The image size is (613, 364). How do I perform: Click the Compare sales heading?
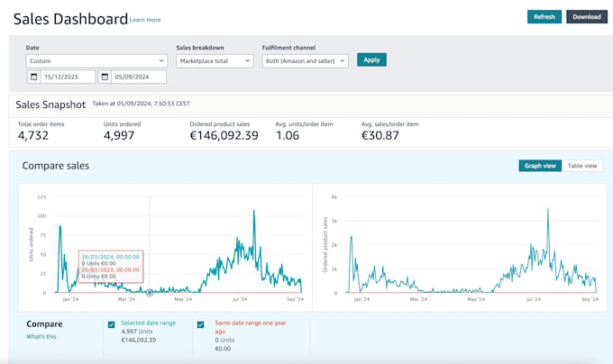coord(56,166)
